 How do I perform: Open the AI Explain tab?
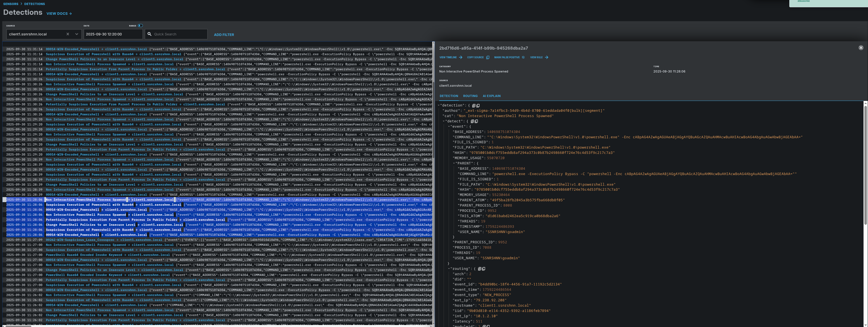click(x=491, y=96)
